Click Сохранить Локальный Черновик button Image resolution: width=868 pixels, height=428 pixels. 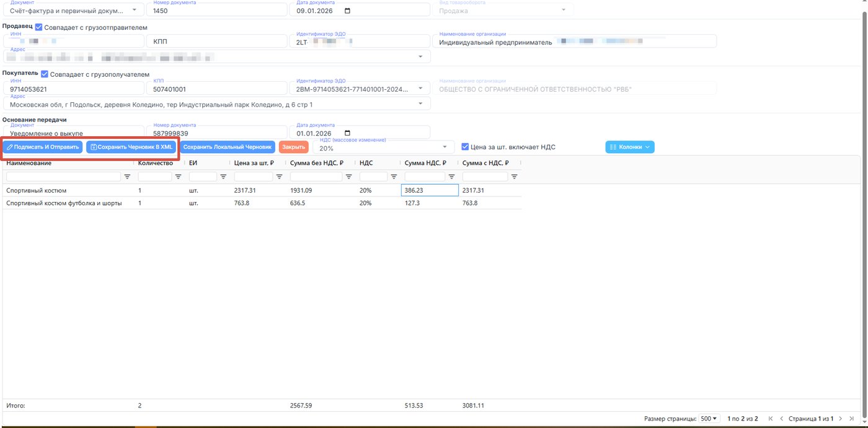228,147
